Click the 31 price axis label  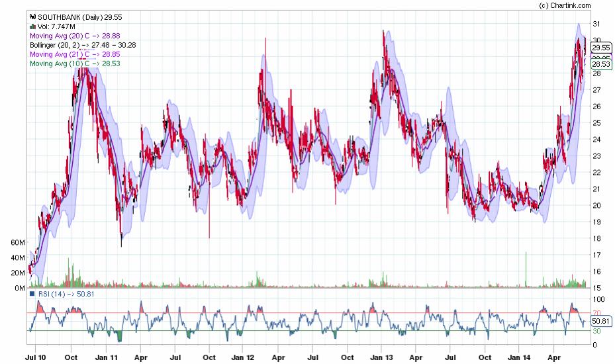(596, 24)
